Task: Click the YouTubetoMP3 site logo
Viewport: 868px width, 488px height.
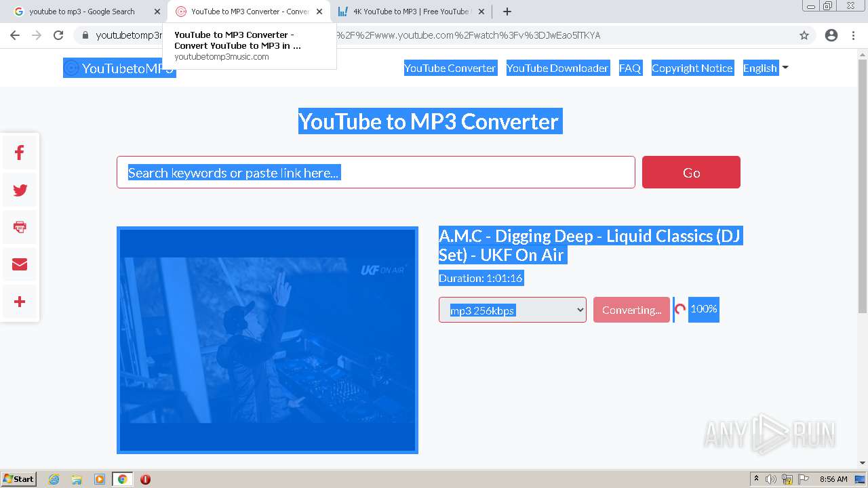Action: click(119, 68)
